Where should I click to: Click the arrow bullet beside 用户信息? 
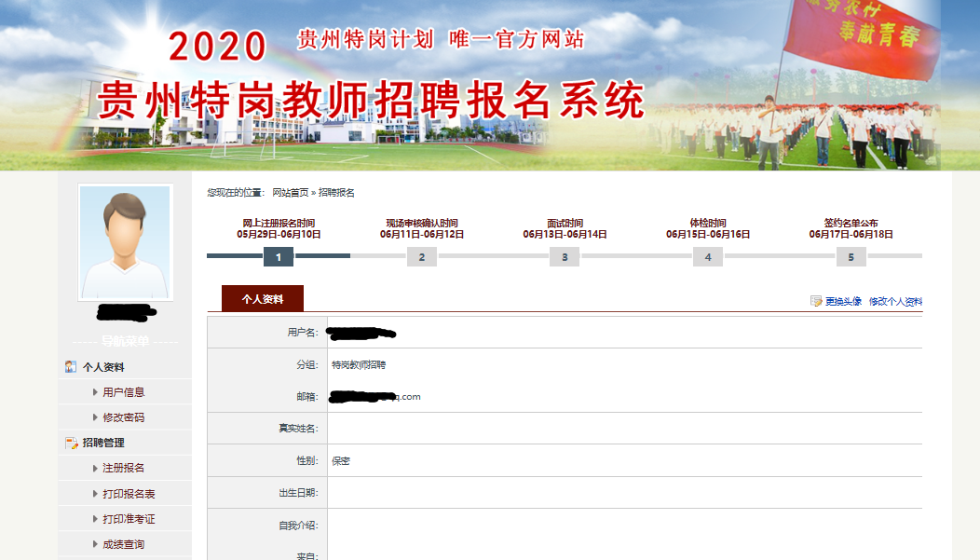(x=95, y=392)
